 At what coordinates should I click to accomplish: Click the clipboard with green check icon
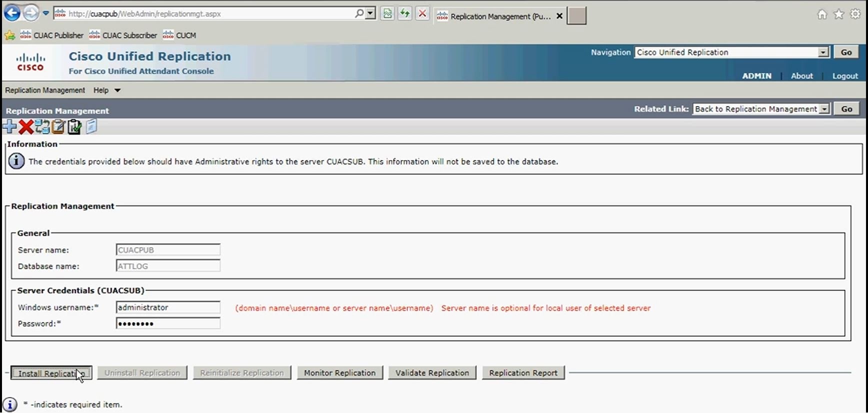point(74,127)
